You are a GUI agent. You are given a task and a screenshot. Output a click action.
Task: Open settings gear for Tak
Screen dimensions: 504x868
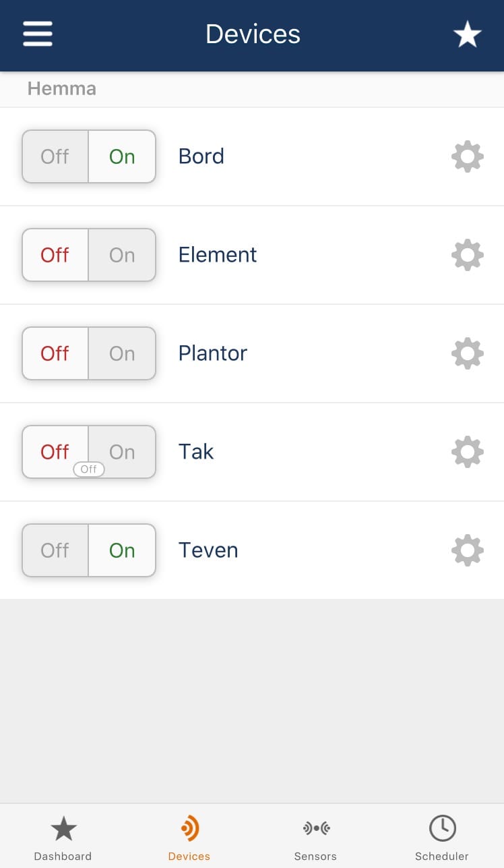coord(467,452)
